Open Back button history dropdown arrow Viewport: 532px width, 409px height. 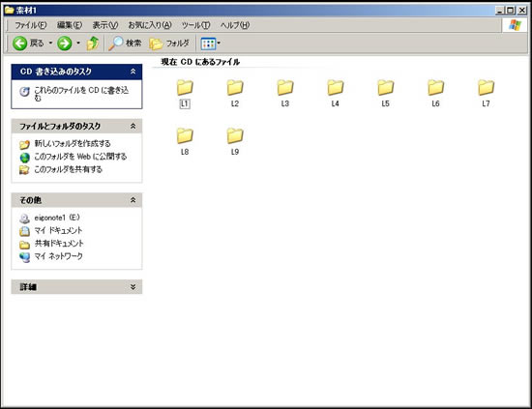pyautogui.click(x=50, y=44)
